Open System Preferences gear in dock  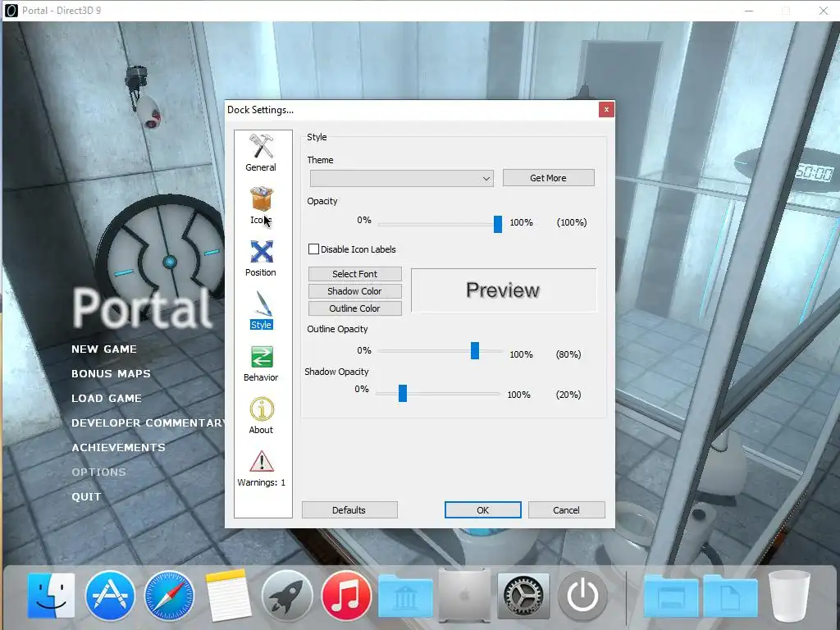(x=523, y=596)
